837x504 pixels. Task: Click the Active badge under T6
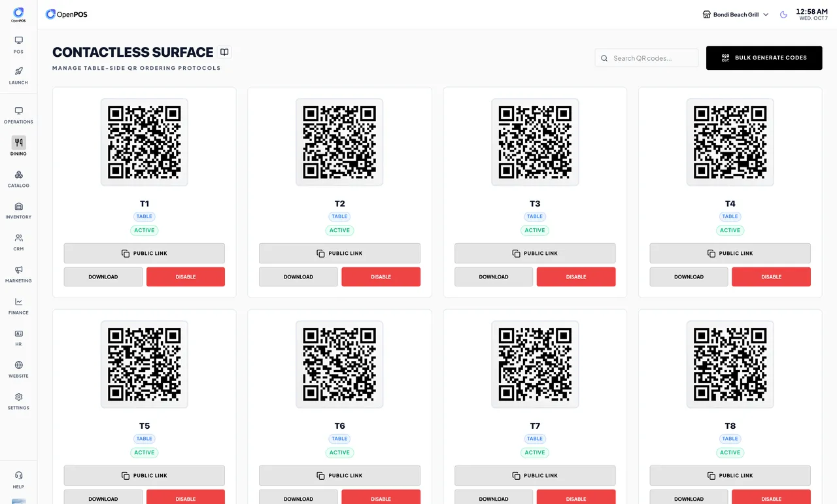[339, 452]
